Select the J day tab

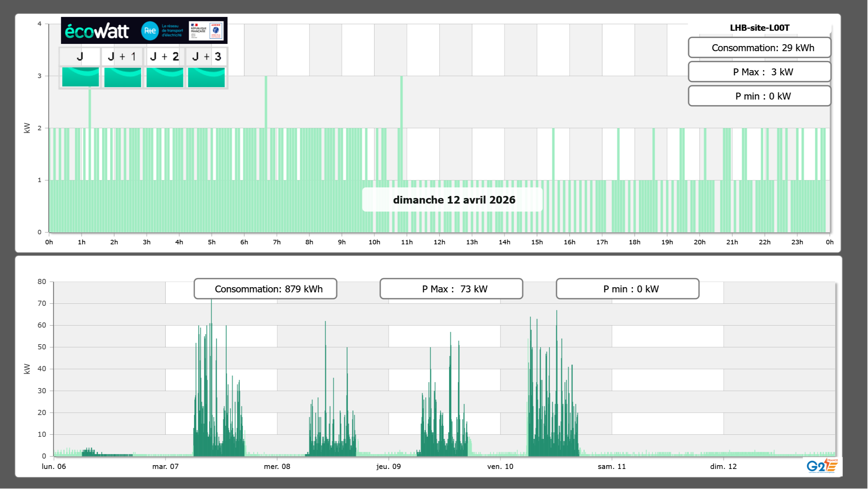(80, 57)
